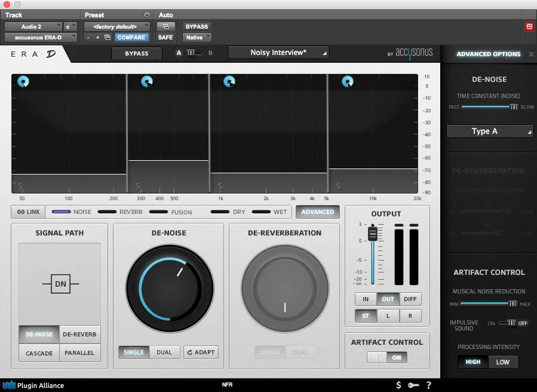
Task: Click the plugin BYPASS button
Action: click(x=137, y=53)
